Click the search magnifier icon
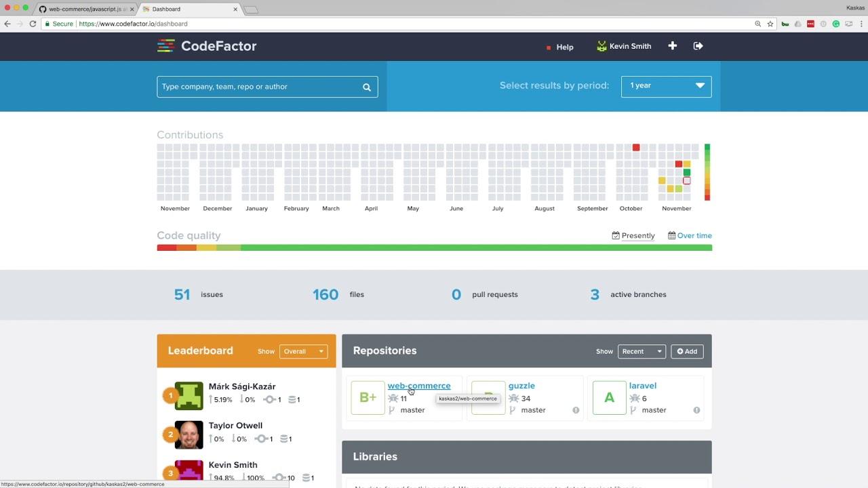This screenshot has width=868, height=488. pyautogui.click(x=367, y=87)
